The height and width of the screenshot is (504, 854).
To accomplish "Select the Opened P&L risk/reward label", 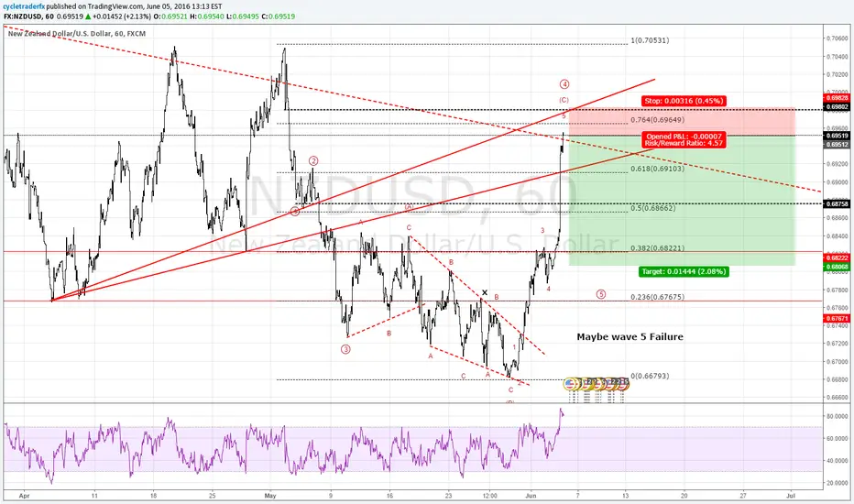I will coord(684,139).
